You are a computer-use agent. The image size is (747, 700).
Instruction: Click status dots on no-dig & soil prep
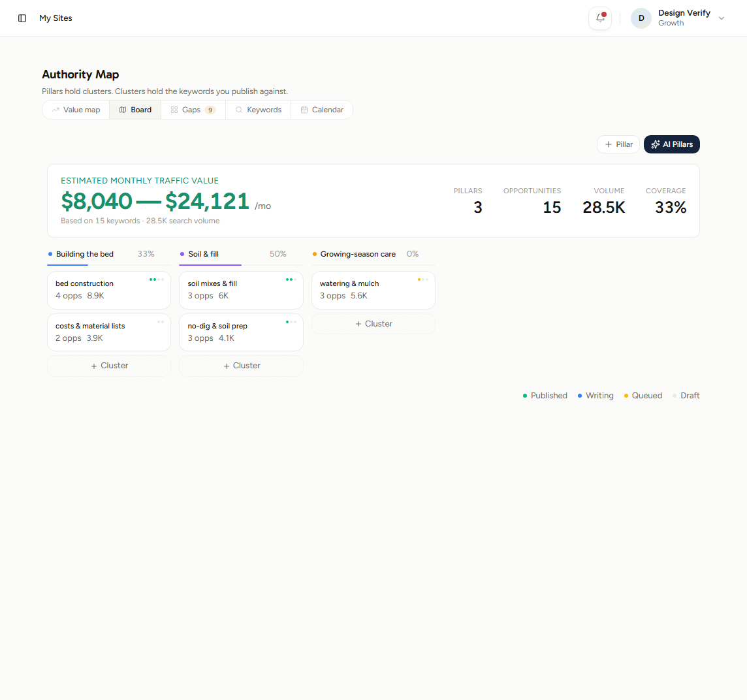[x=291, y=322]
